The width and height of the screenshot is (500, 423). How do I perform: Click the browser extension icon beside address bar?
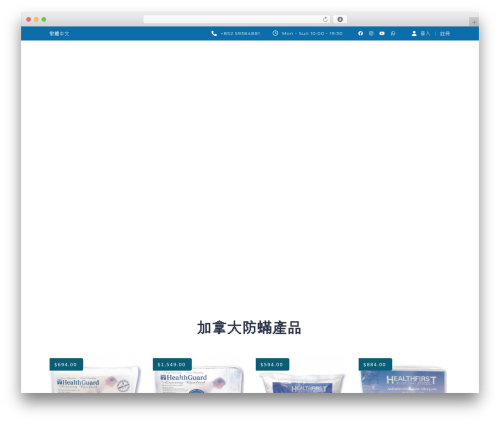click(340, 19)
